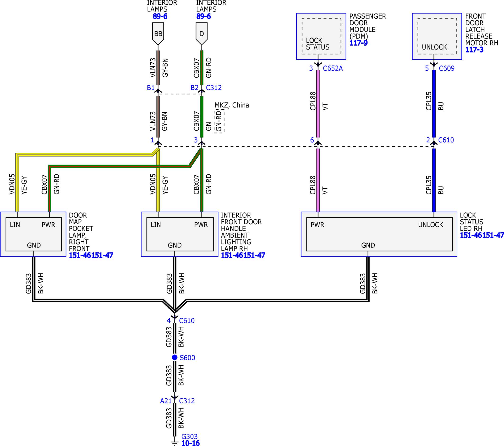Screen dimensions: 504x446
Task: Click the D off-page connector symbol
Action: (201, 34)
